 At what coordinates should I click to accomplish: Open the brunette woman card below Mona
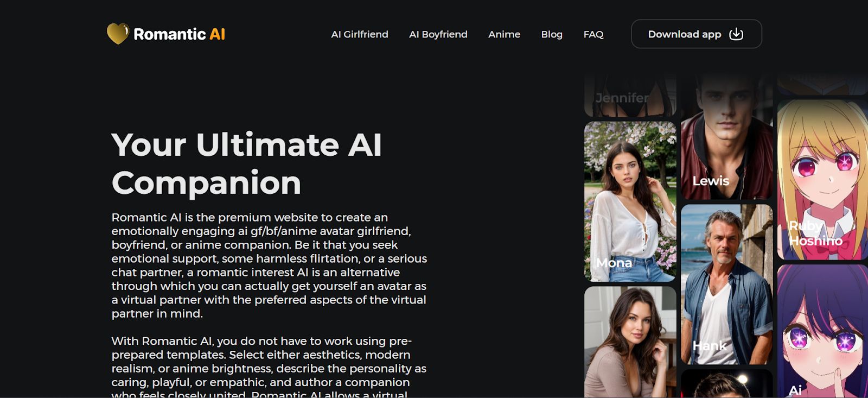coord(630,342)
